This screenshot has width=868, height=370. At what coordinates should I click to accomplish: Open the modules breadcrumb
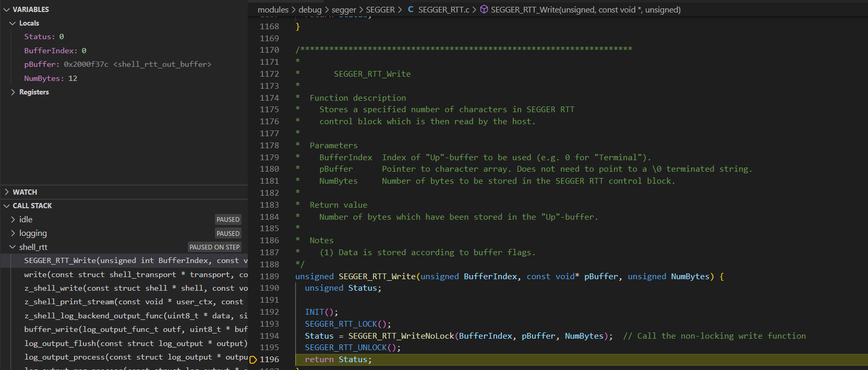(273, 9)
